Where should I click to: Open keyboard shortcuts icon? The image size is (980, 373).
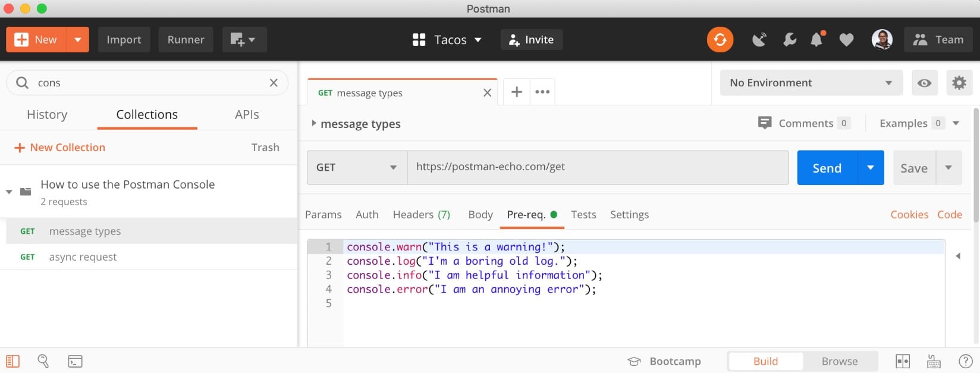click(x=934, y=361)
